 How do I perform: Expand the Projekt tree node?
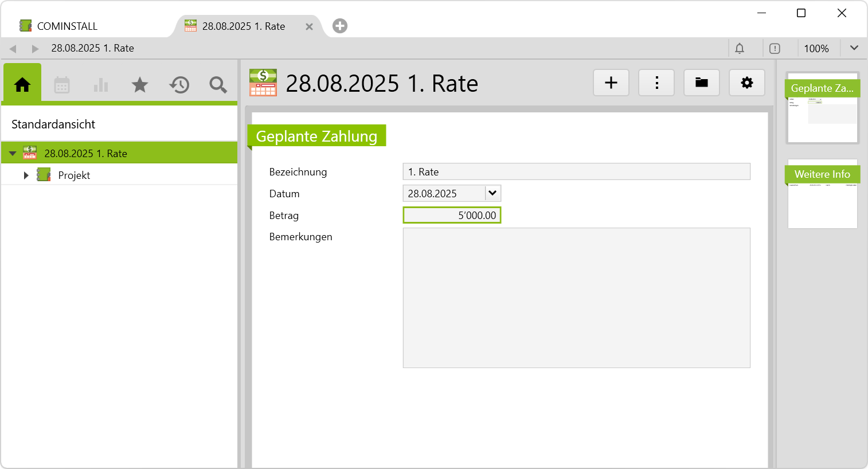coord(26,175)
